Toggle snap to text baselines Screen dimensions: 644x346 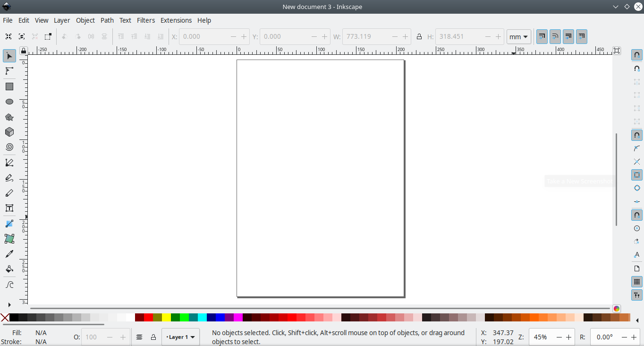pyautogui.click(x=637, y=255)
